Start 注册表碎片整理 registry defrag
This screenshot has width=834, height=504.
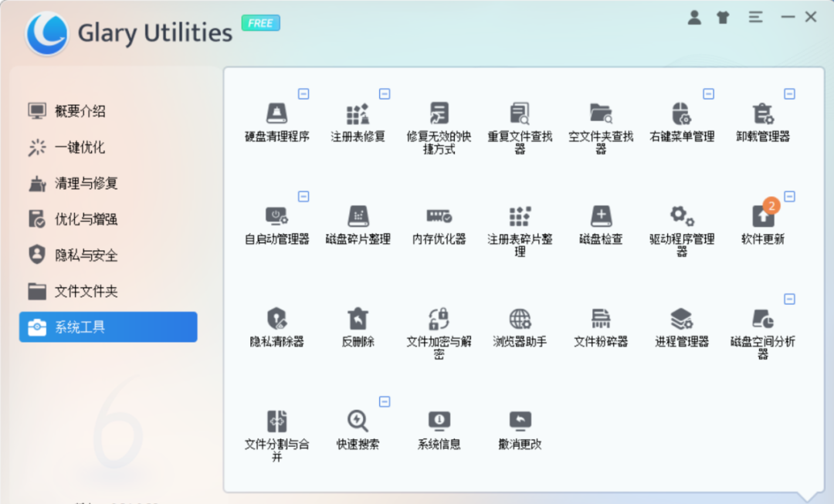coord(520,232)
